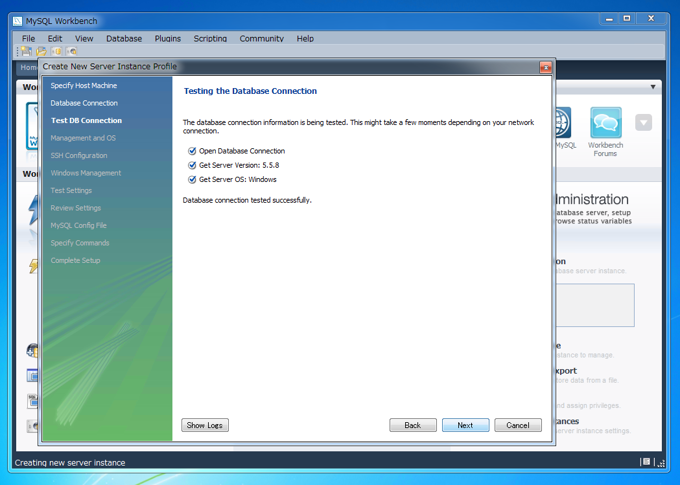This screenshot has height=485, width=680.
Task: Select the Specify Host Machine step
Action: [x=84, y=85]
